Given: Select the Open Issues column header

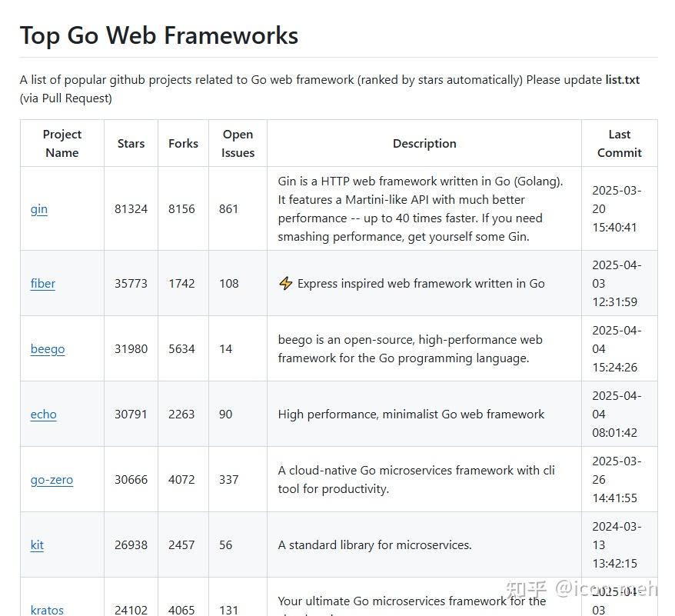Looking at the screenshot, I should tap(238, 144).
